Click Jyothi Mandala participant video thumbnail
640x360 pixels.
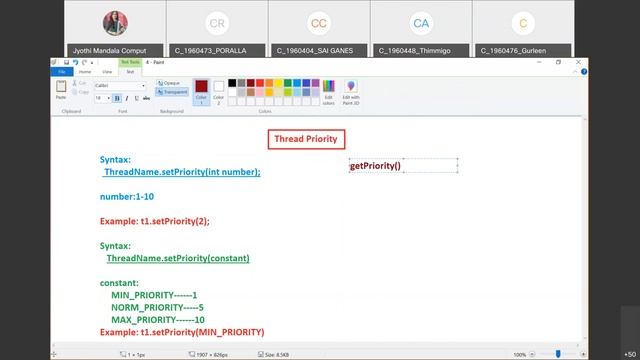[115, 29]
